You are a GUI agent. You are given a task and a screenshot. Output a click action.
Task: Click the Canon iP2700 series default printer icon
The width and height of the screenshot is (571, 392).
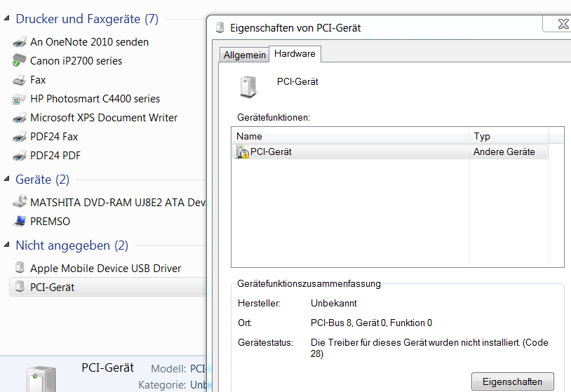click(20, 60)
